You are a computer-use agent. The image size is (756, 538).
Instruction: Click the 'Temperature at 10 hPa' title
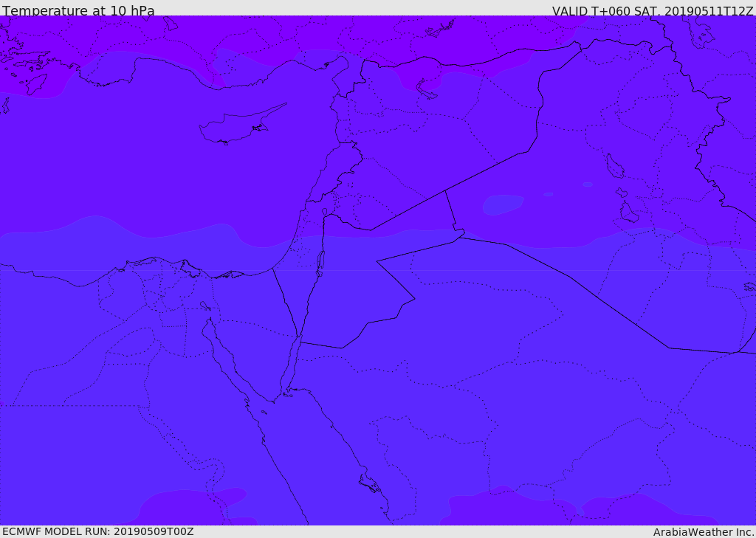point(78,10)
